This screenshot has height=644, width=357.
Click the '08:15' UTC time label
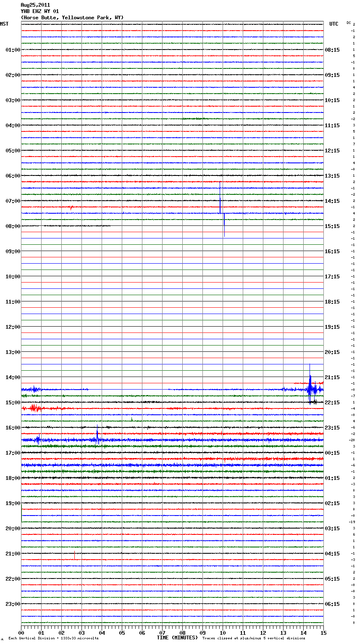click(332, 50)
